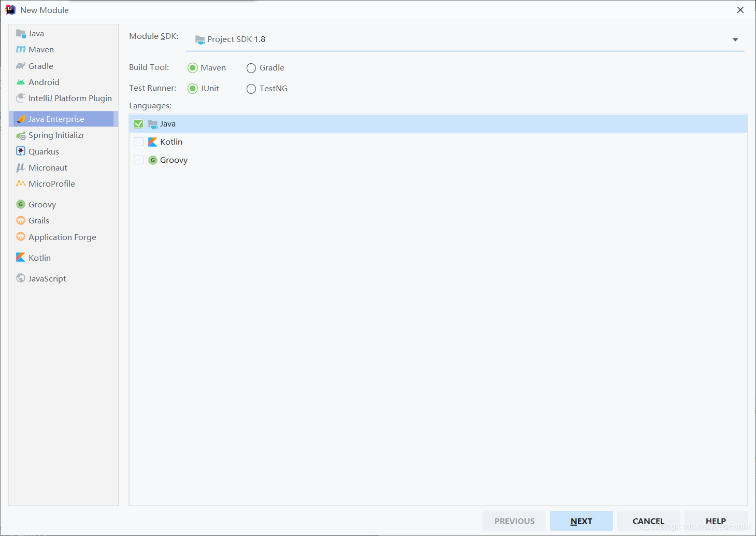Click the Gradle elephant icon in sidebar
The height and width of the screenshot is (536, 756).
click(21, 66)
